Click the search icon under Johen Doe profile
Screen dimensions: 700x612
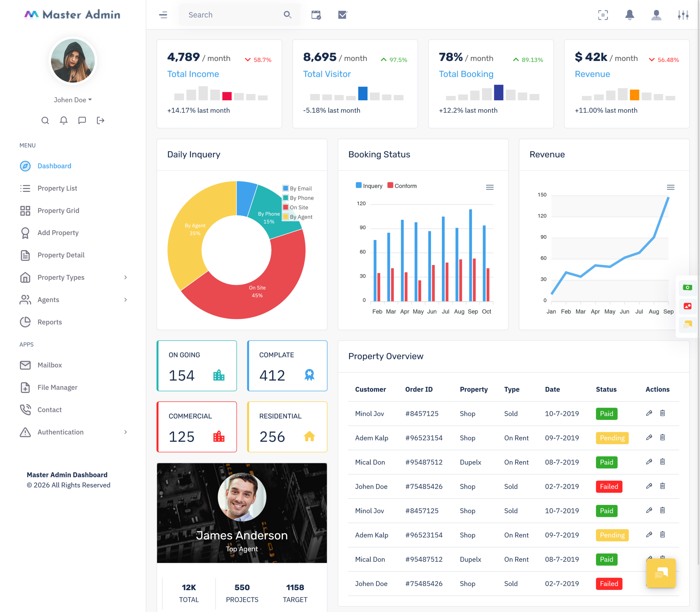45,120
